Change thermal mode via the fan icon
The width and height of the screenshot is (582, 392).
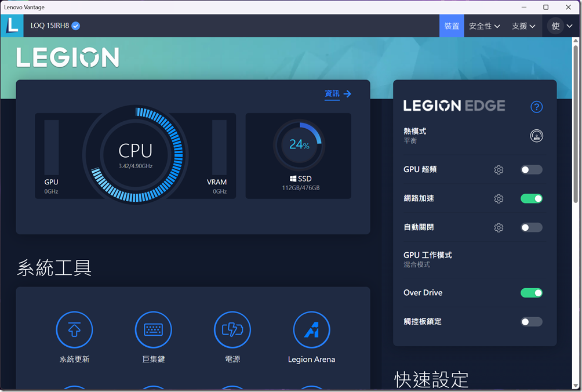coord(536,136)
